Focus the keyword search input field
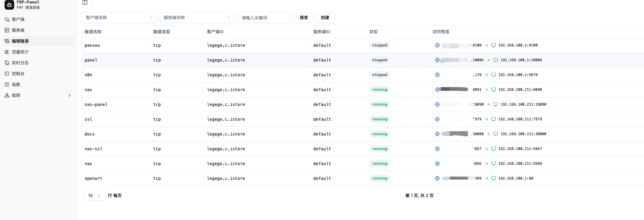This screenshot has height=220, width=644. tap(265, 18)
